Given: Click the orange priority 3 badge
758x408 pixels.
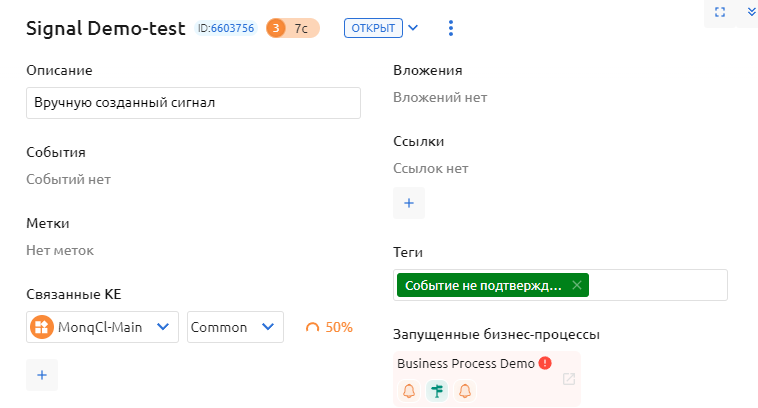Looking at the screenshot, I should click(276, 29).
